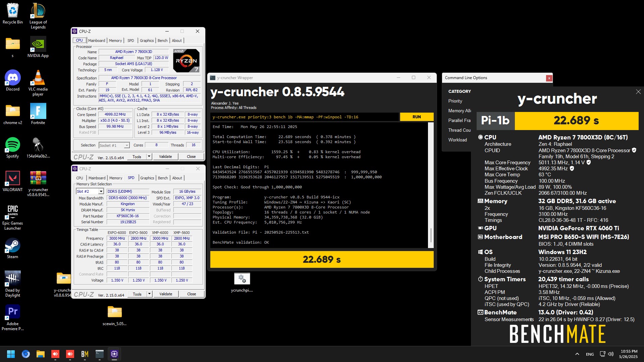
Task: Open browser icon on taskbar
Action: coord(26,354)
